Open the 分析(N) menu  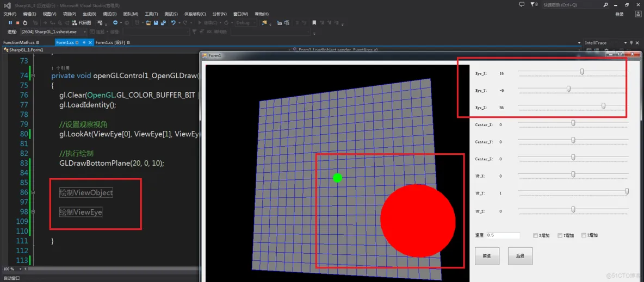tap(219, 14)
